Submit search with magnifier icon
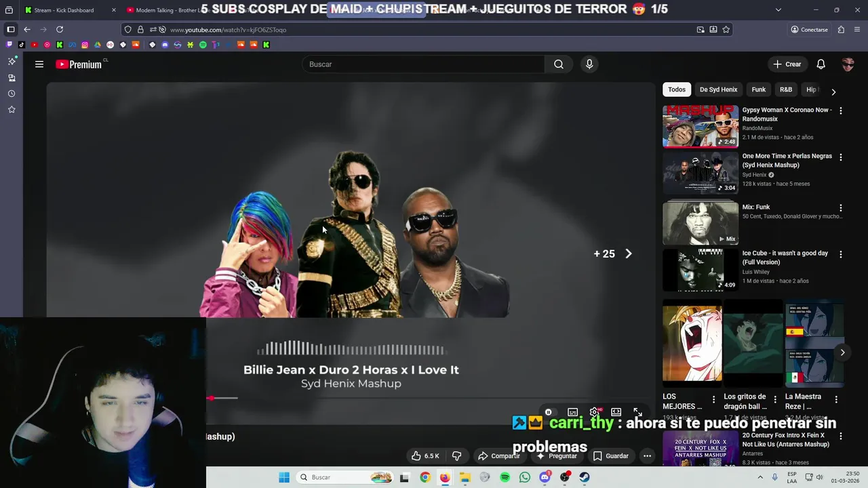The height and width of the screenshot is (488, 868). point(559,64)
